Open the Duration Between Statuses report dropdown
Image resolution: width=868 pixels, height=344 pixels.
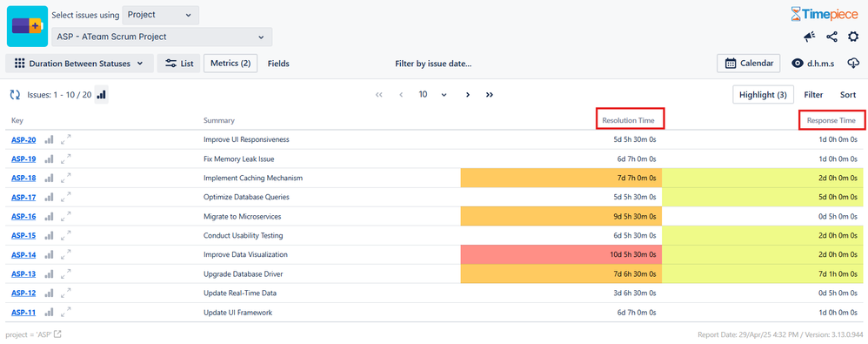(x=80, y=64)
